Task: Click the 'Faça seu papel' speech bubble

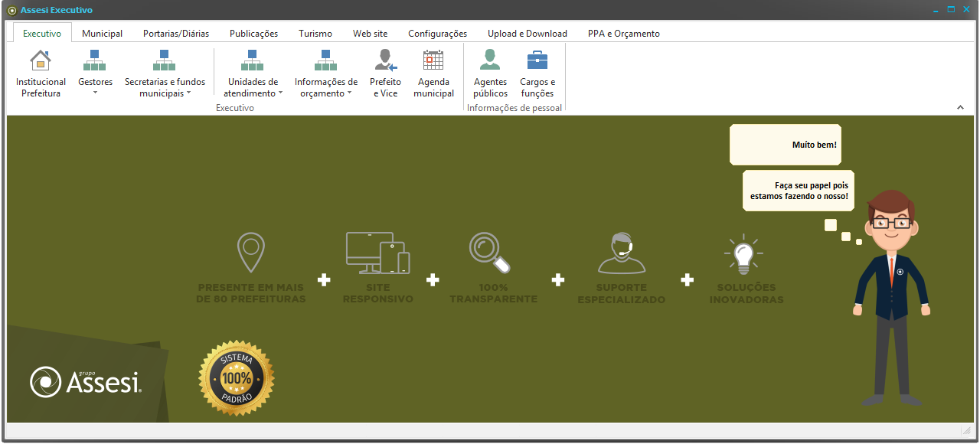Action: pos(799,191)
